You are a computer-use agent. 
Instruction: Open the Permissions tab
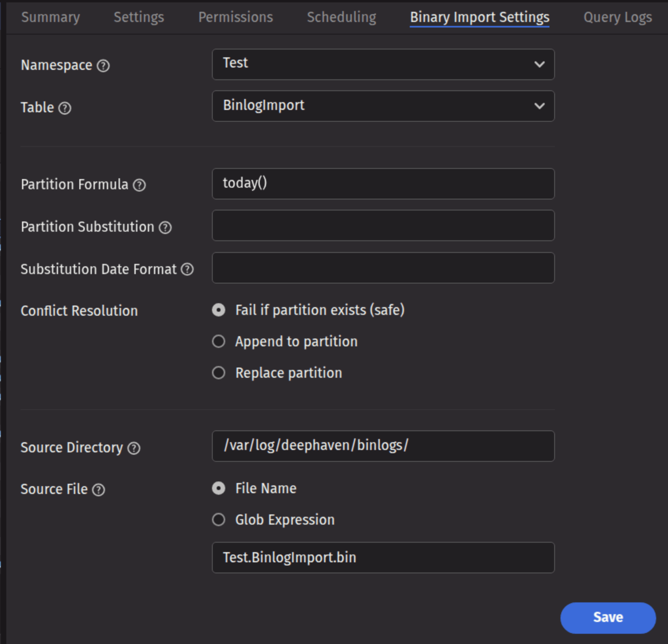[x=235, y=17]
